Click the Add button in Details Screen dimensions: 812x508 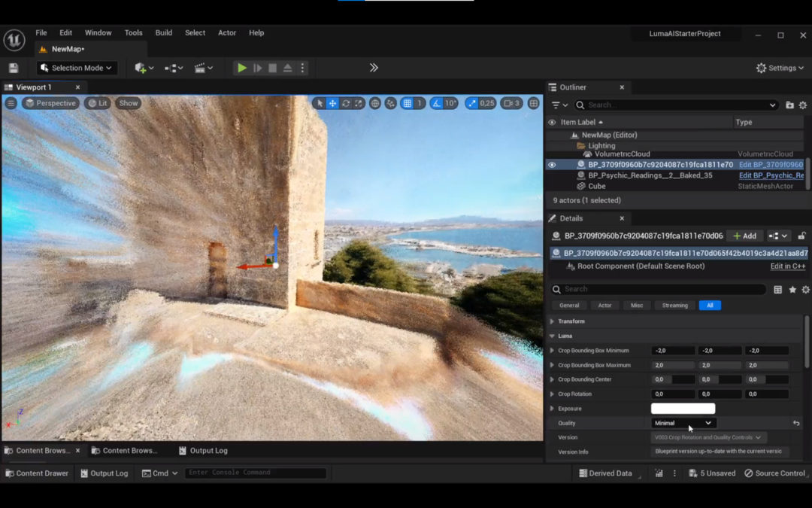(744, 236)
